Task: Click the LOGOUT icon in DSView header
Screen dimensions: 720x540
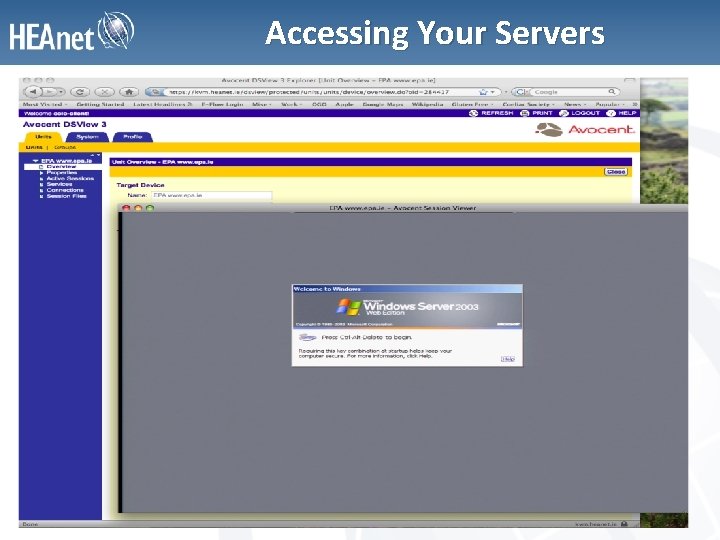Action: tap(563, 113)
